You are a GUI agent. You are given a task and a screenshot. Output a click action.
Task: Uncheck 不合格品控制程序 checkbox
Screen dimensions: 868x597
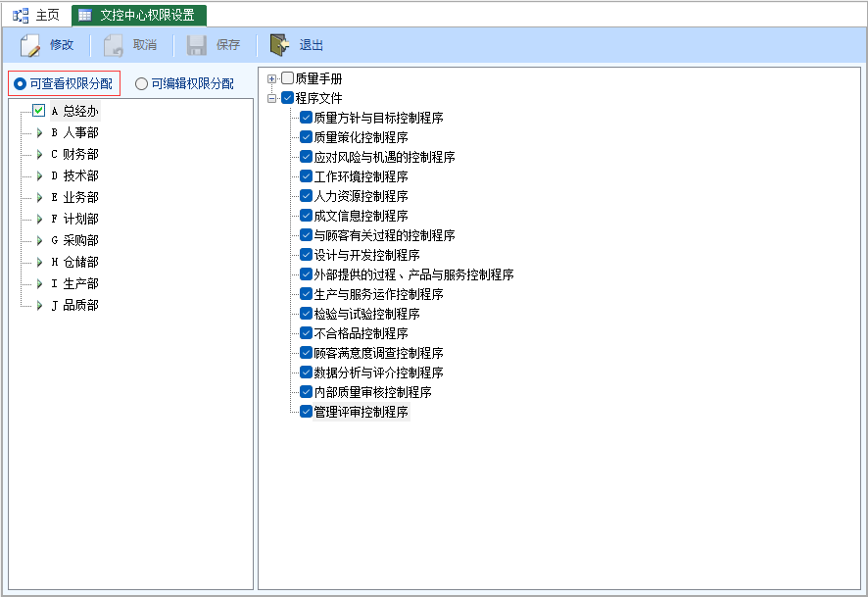point(306,333)
